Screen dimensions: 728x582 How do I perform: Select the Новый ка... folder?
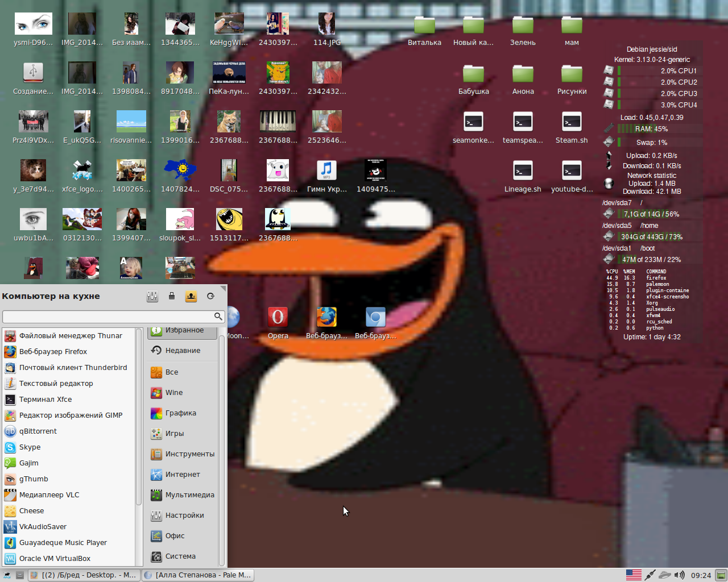473,30
